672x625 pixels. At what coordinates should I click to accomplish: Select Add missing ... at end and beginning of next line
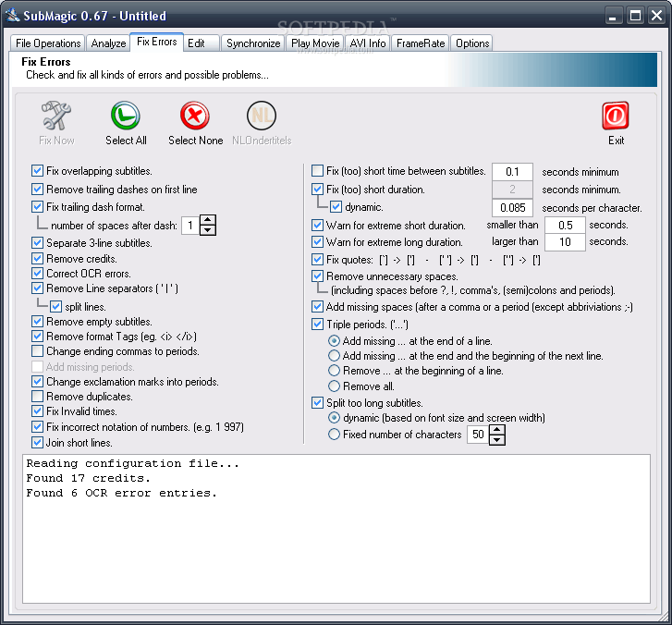tap(334, 356)
